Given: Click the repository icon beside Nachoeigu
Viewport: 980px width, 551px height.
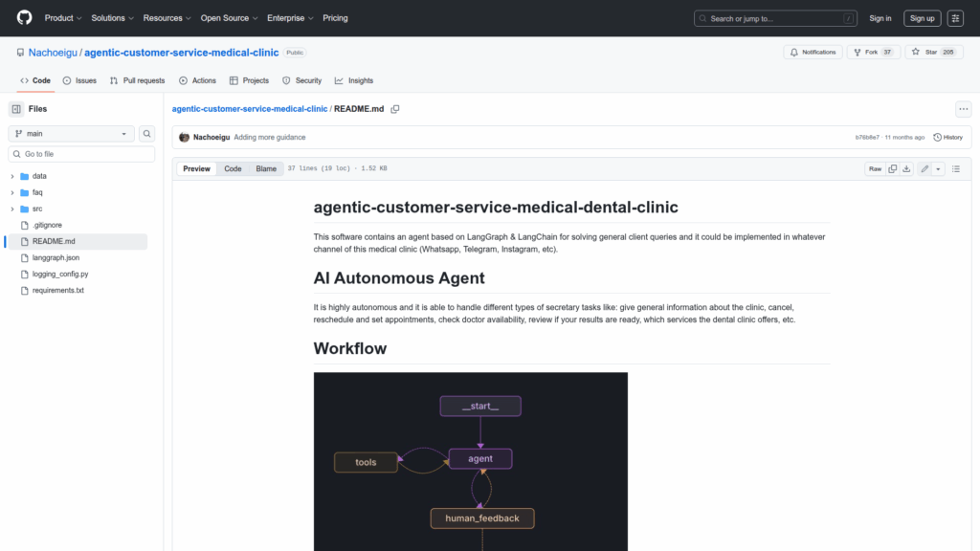Looking at the screenshot, I should point(21,53).
